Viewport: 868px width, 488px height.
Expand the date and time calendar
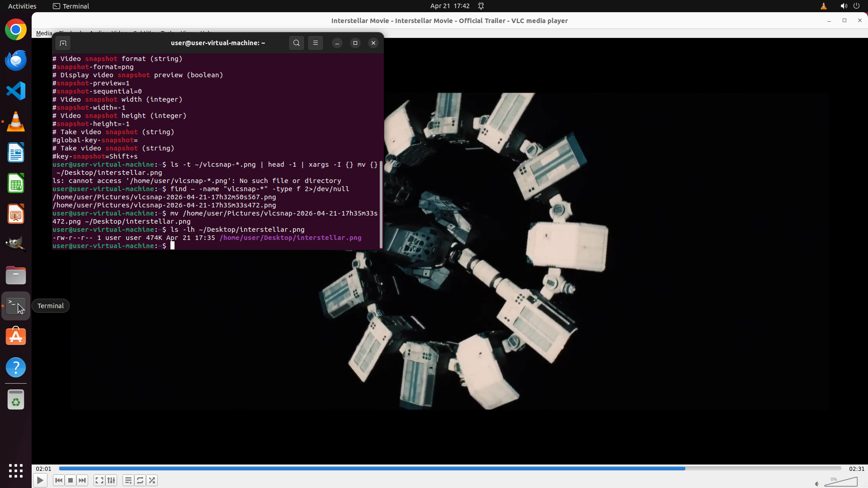(x=449, y=6)
